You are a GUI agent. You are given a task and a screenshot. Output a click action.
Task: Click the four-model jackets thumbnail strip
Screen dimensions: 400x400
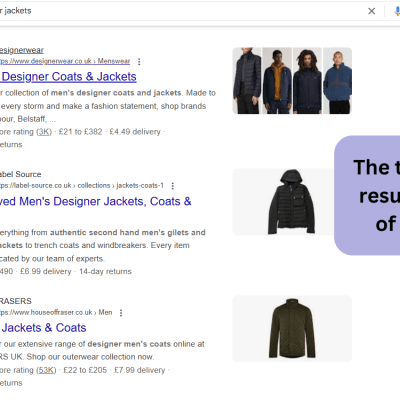[292, 81]
